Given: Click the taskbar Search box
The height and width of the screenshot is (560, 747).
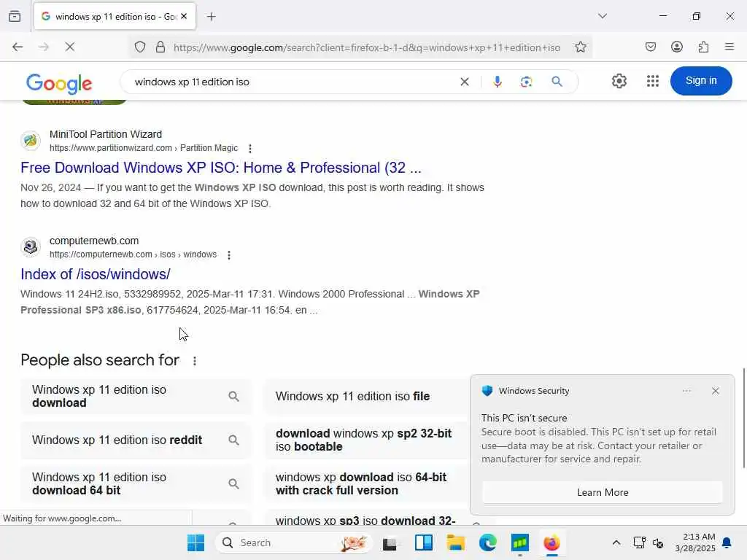Looking at the screenshot, I should coord(293,542).
